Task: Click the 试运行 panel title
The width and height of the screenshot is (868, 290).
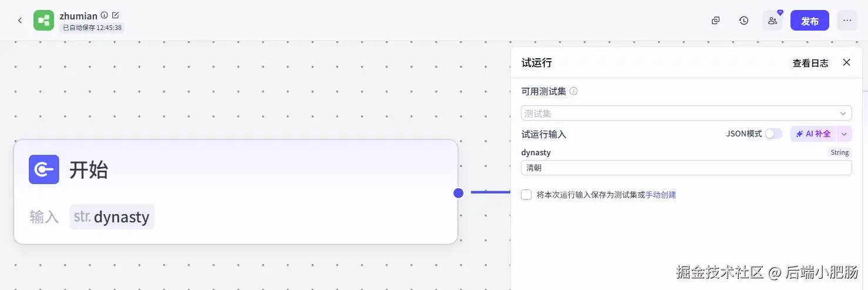Action: pyautogui.click(x=537, y=62)
